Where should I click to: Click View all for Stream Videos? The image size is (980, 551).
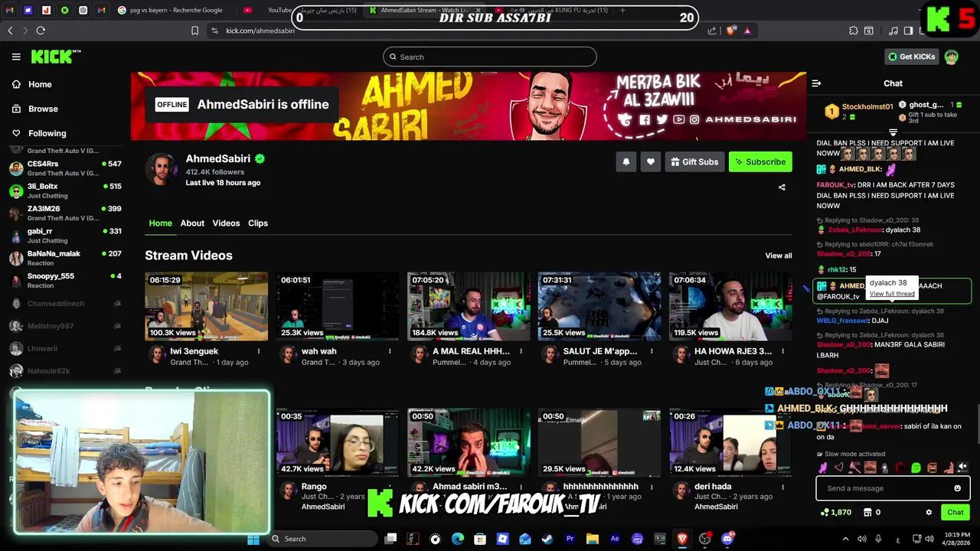pos(779,256)
